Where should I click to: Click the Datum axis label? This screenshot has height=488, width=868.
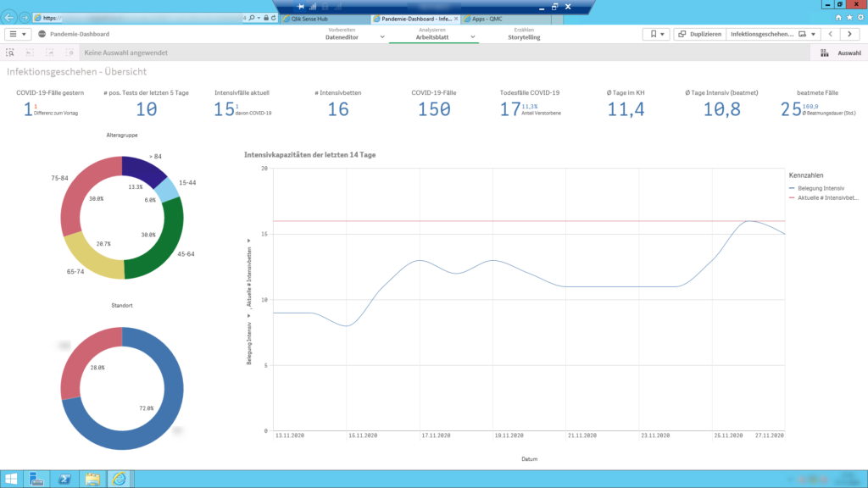tap(529, 459)
